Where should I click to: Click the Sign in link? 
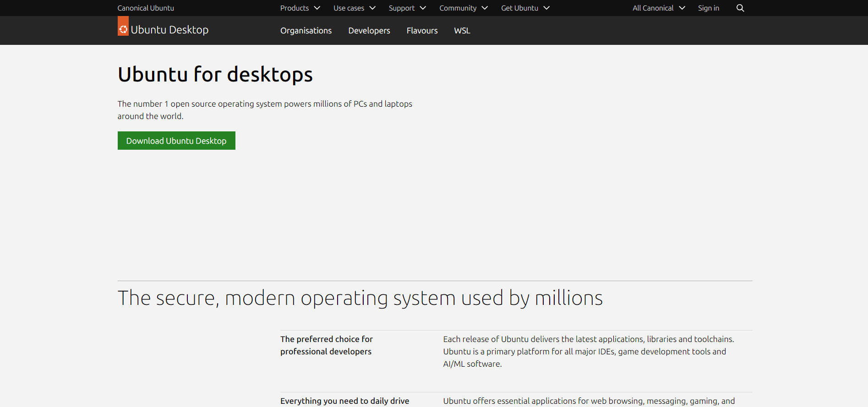pyautogui.click(x=709, y=8)
